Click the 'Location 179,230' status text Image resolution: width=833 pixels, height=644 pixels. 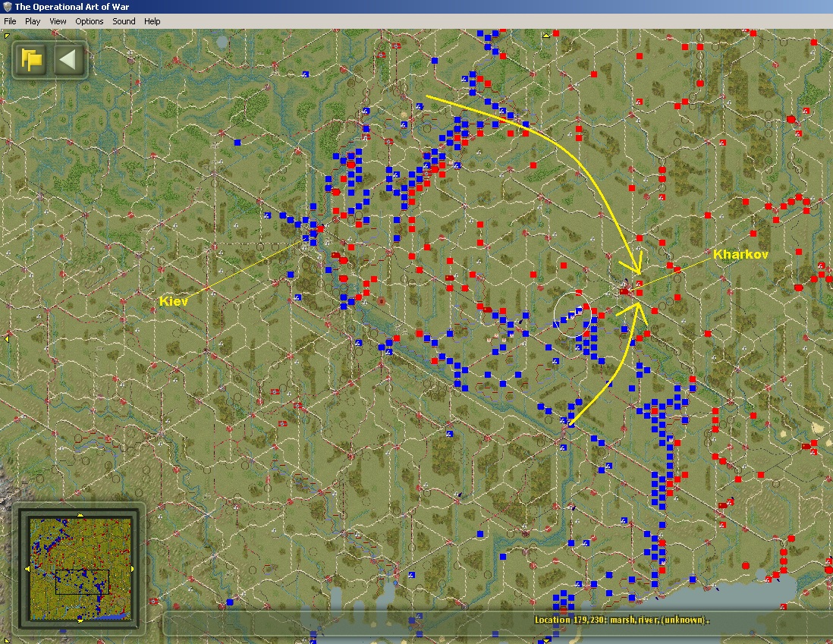(x=621, y=620)
